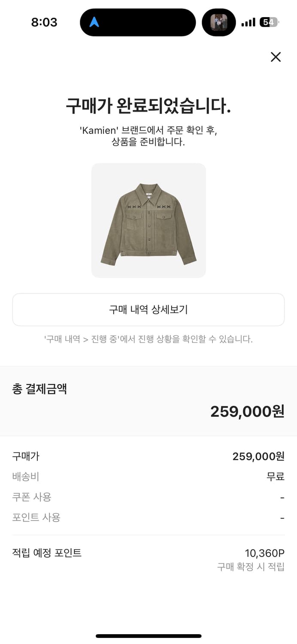Open the Kamien jacket product image
The width and height of the screenshot is (297, 644).
point(148,220)
